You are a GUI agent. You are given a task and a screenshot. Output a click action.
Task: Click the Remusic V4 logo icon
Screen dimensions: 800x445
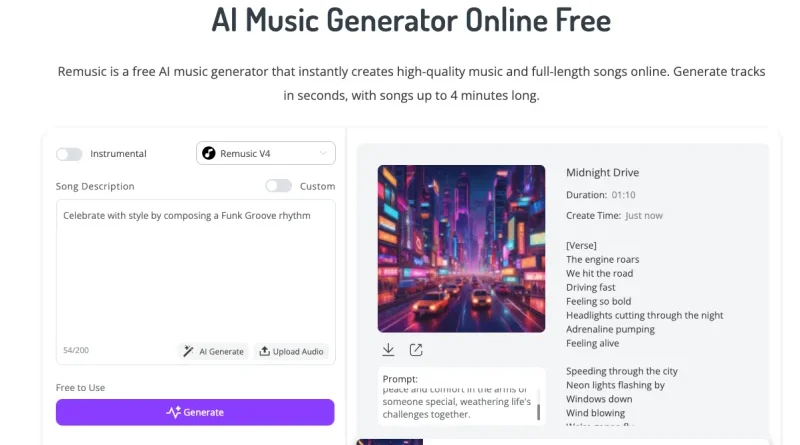(x=209, y=153)
